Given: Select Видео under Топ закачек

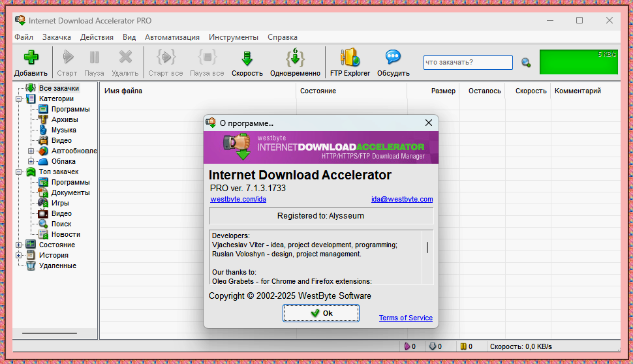Looking at the screenshot, I should point(61,213).
